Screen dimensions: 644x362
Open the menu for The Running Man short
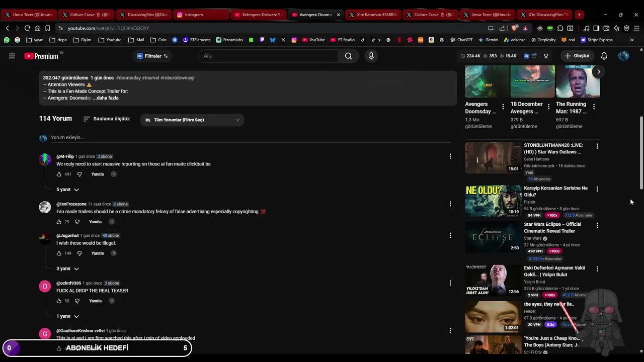pyautogui.click(x=594, y=107)
